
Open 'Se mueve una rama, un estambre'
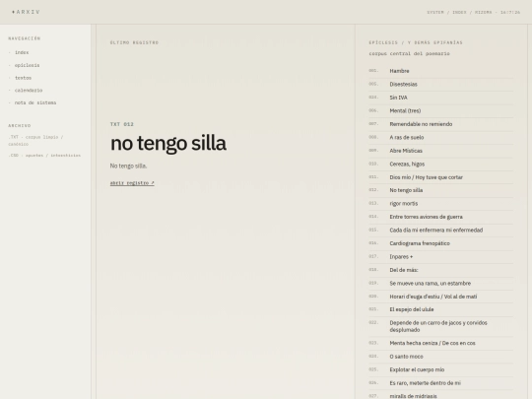click(441, 284)
